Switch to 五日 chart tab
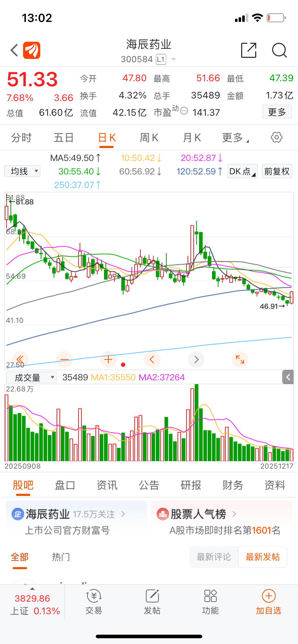Image resolution: width=298 pixels, height=644 pixels. click(x=64, y=137)
